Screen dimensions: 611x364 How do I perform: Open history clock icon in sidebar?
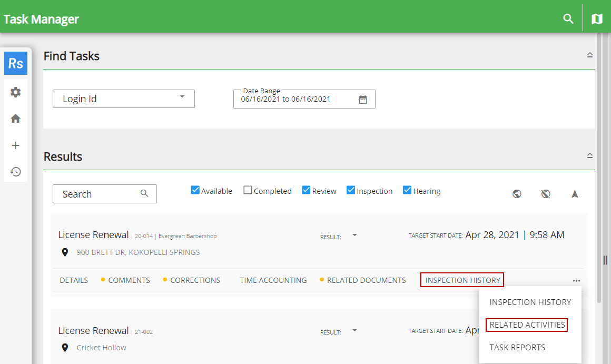(x=16, y=172)
